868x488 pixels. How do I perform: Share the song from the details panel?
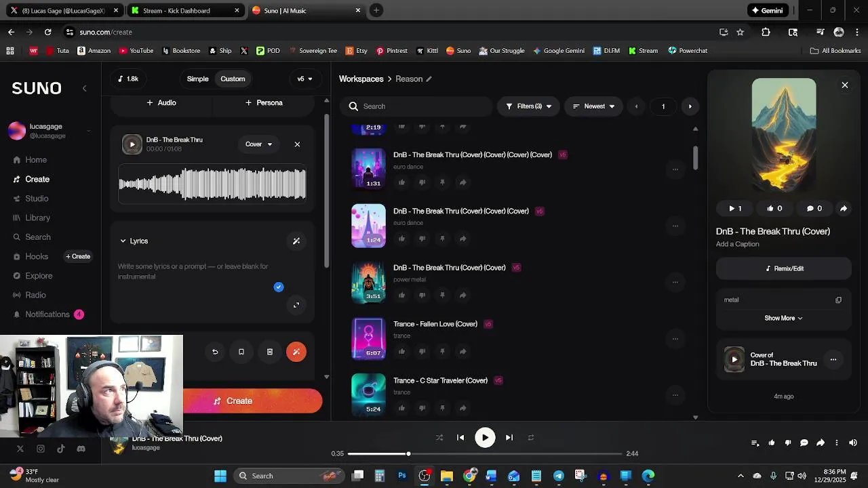tap(844, 209)
